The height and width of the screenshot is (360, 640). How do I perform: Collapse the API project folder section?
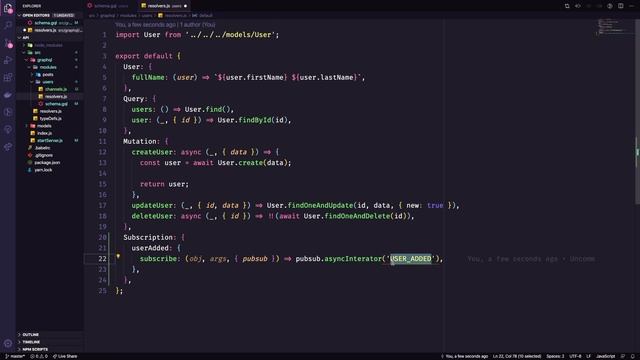49,38
